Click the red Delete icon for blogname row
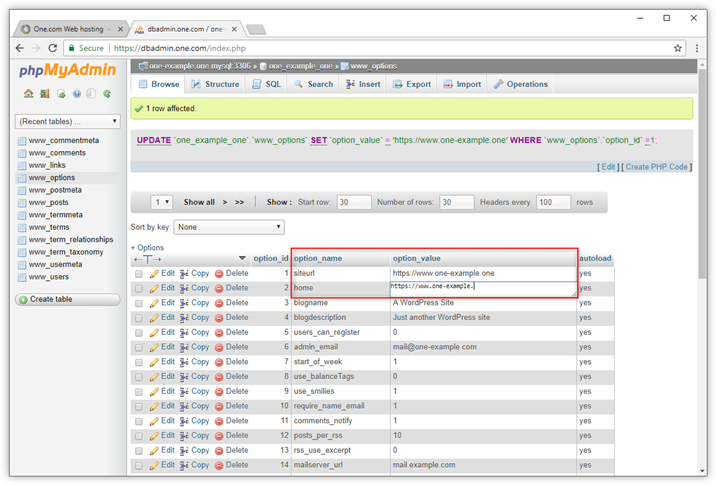The width and height of the screenshot is (716, 485). pos(219,303)
